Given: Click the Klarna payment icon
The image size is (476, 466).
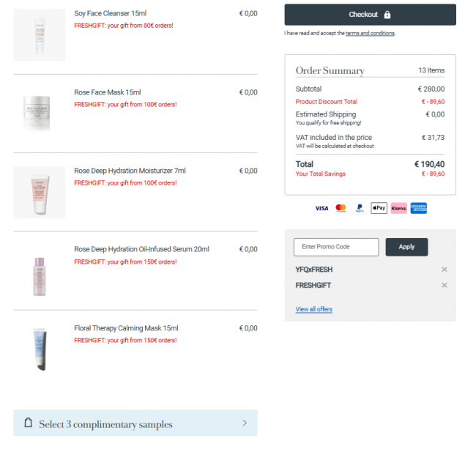Looking at the screenshot, I should pyautogui.click(x=398, y=208).
